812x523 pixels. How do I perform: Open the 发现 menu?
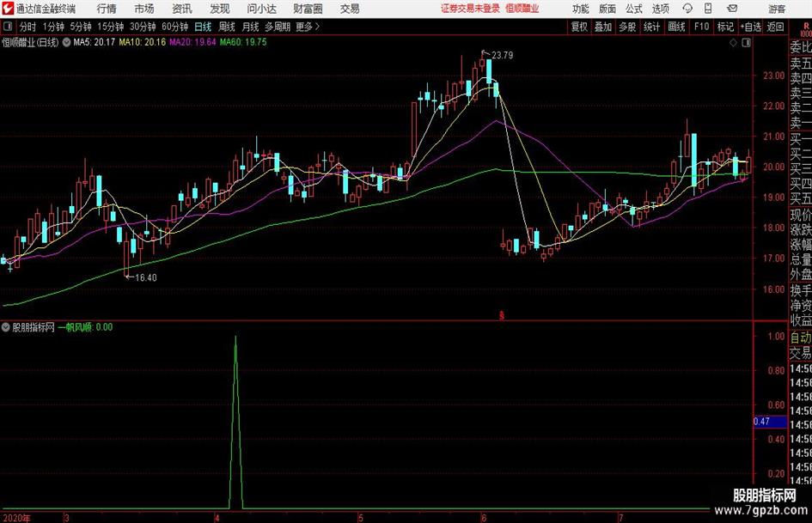point(220,9)
